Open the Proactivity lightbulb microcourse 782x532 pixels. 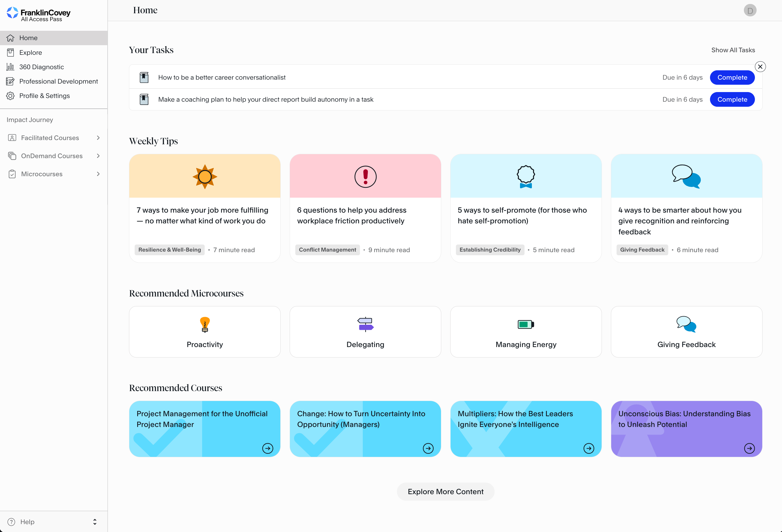pos(205,332)
